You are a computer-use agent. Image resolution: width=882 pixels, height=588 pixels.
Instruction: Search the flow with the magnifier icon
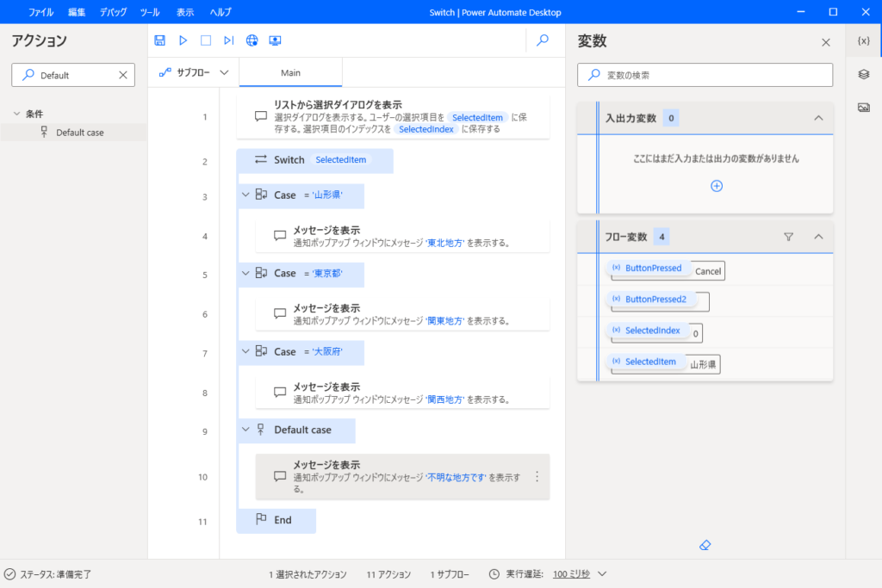pos(543,40)
